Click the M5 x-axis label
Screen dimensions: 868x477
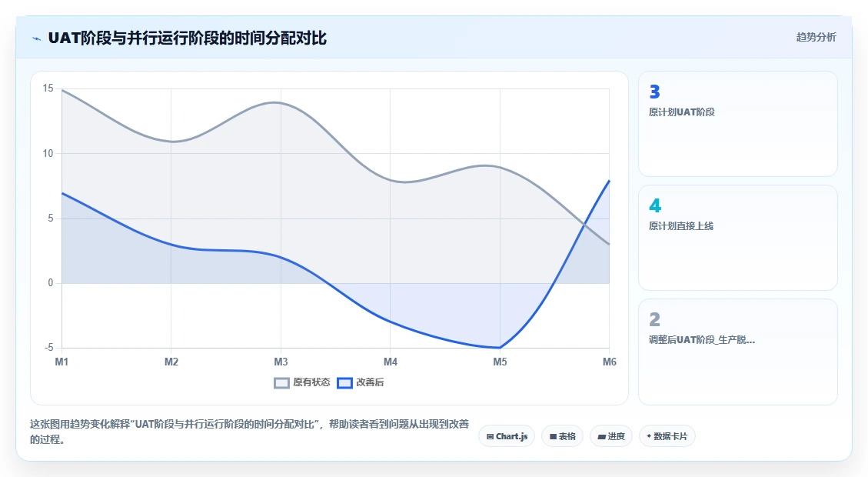(x=500, y=362)
